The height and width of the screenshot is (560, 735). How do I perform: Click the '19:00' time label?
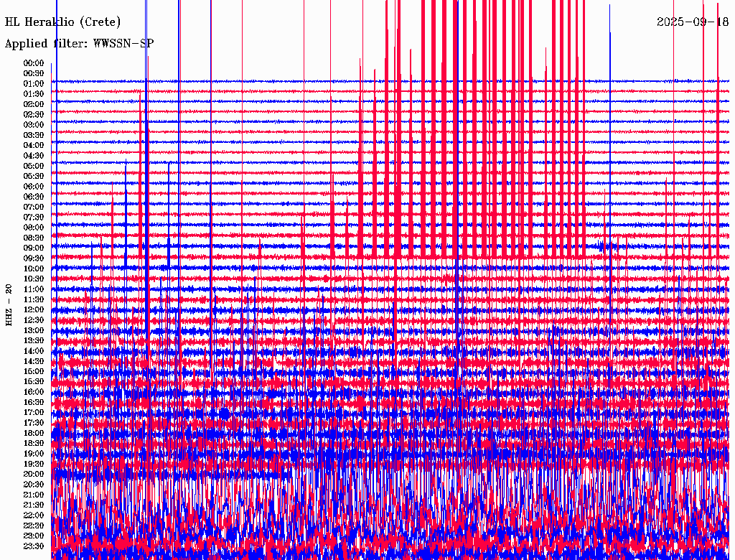[x=34, y=454]
